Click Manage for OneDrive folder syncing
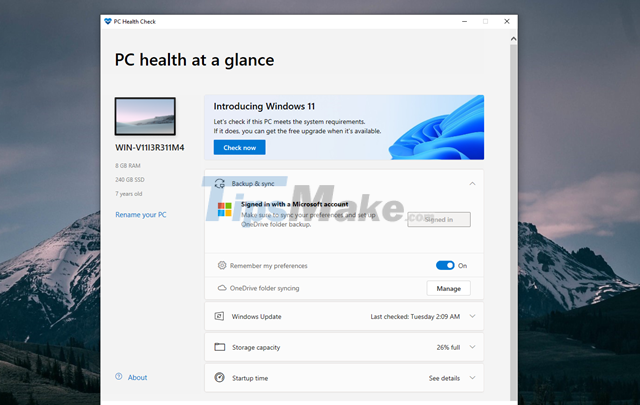640x405 pixels. tap(449, 288)
